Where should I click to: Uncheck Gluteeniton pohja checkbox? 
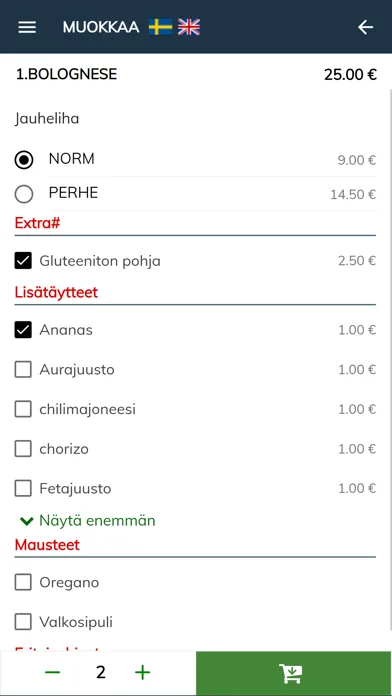(x=23, y=261)
